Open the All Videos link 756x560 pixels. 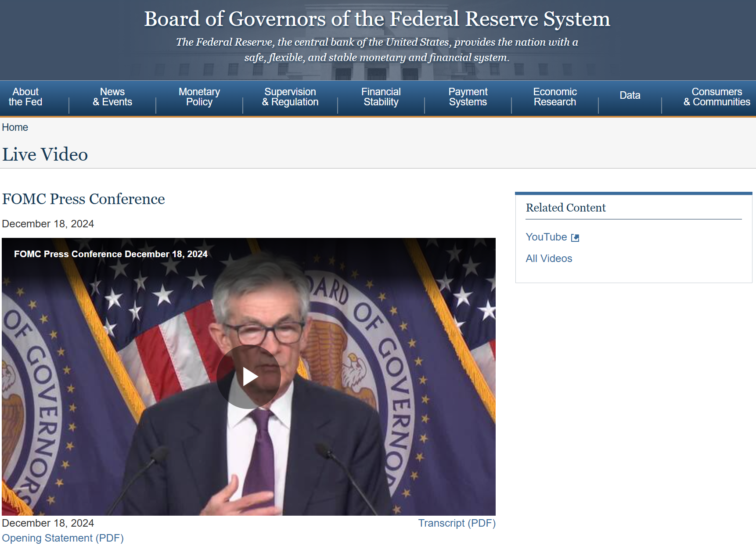[x=549, y=258]
